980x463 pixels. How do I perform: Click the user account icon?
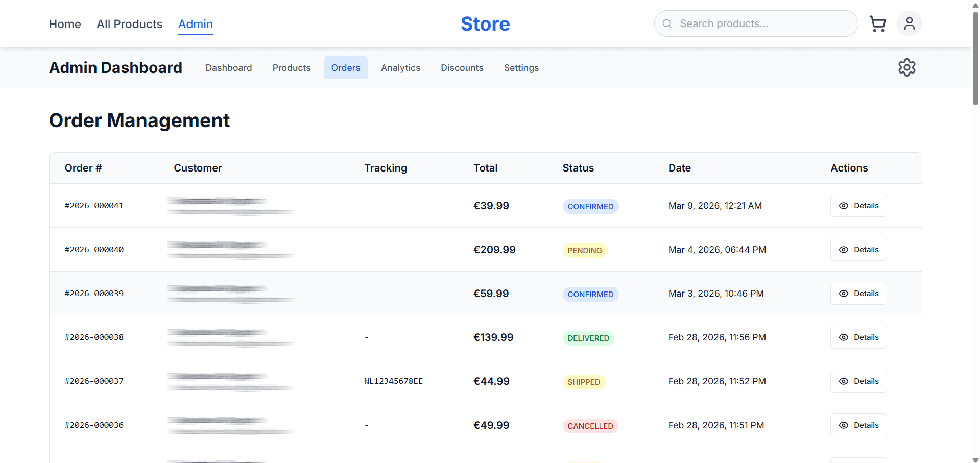(x=909, y=23)
